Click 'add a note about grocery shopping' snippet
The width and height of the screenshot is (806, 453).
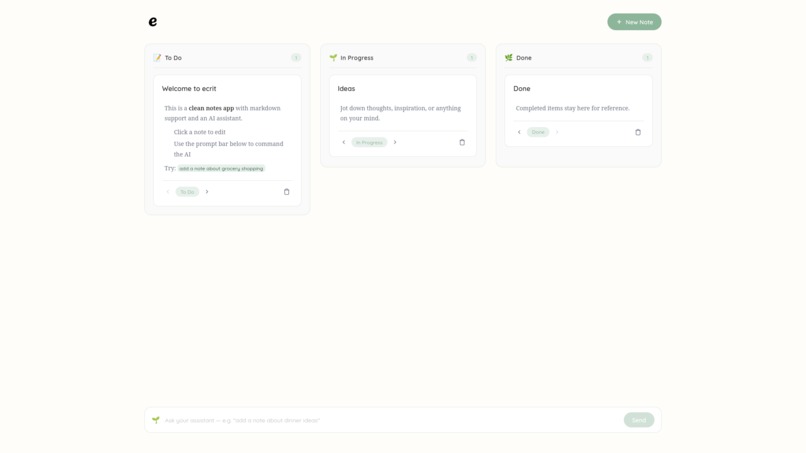(221, 169)
